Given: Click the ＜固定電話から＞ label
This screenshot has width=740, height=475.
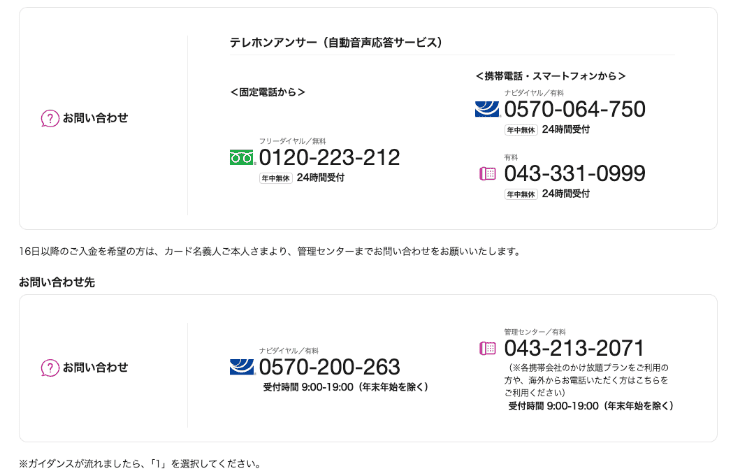Looking at the screenshot, I should point(267,92).
